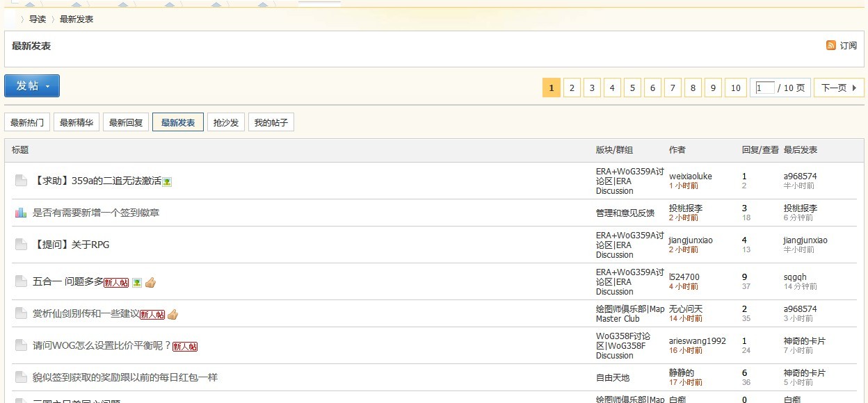This screenshot has height=403, width=868.
Task: Go to page 10 in pagination
Action: pyautogui.click(x=736, y=88)
